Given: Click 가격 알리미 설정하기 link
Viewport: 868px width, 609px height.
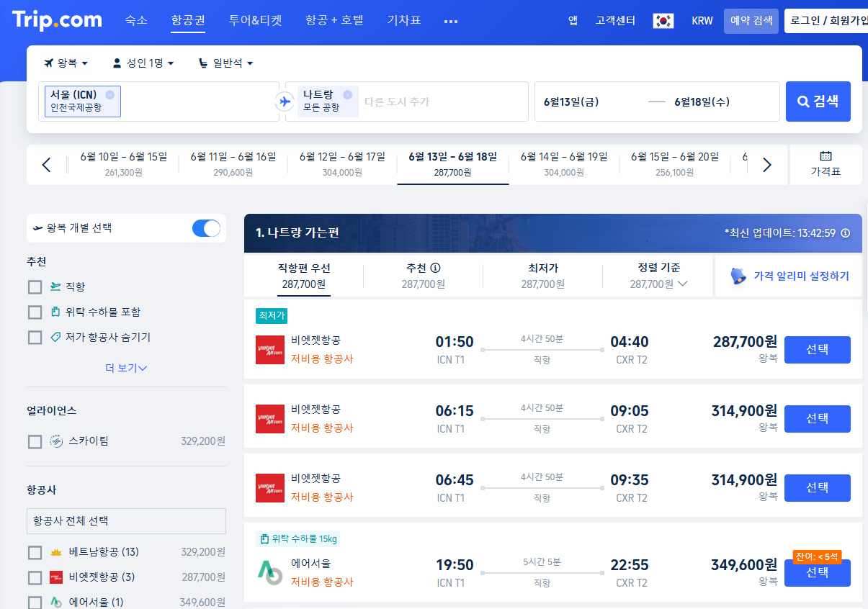Looking at the screenshot, I should 801,276.
